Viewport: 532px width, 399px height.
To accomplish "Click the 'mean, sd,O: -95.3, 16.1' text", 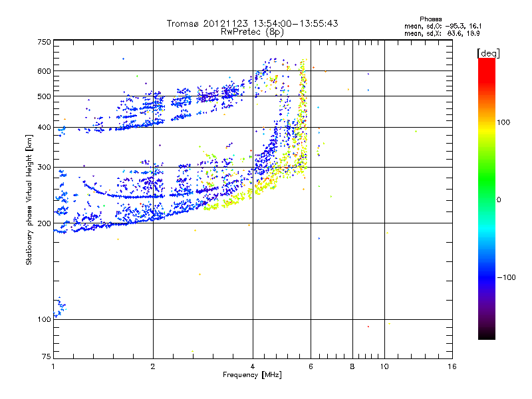I will 443,26.
